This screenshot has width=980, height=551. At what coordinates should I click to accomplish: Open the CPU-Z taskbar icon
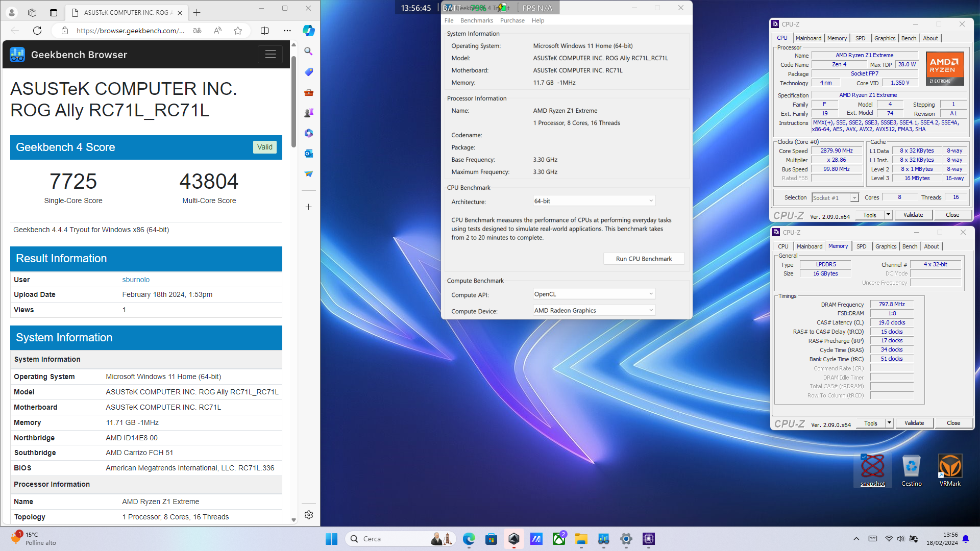[648, 539]
